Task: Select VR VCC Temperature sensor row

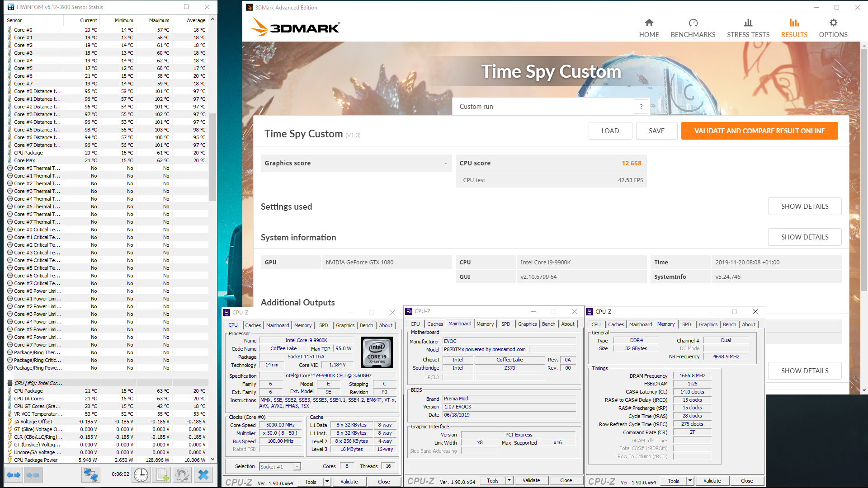Action: (x=107, y=414)
